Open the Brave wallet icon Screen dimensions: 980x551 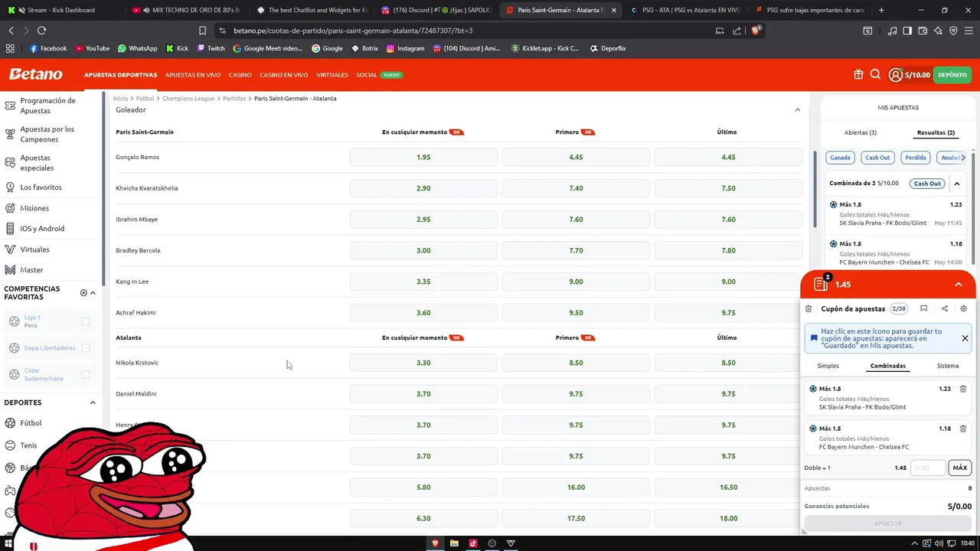tap(923, 31)
